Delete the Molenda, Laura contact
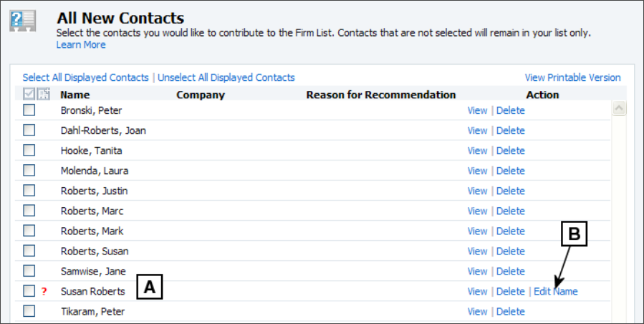644x324 pixels. pyautogui.click(x=511, y=171)
